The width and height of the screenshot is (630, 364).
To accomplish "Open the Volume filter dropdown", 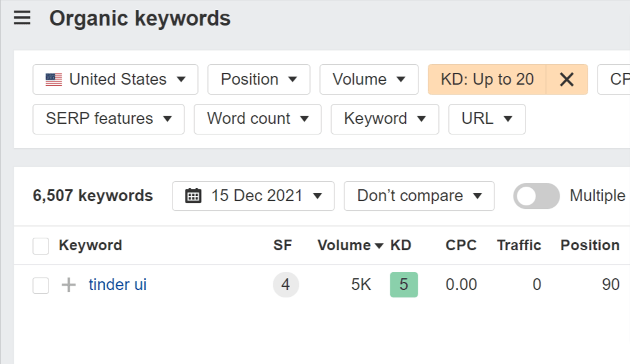I will tap(369, 80).
